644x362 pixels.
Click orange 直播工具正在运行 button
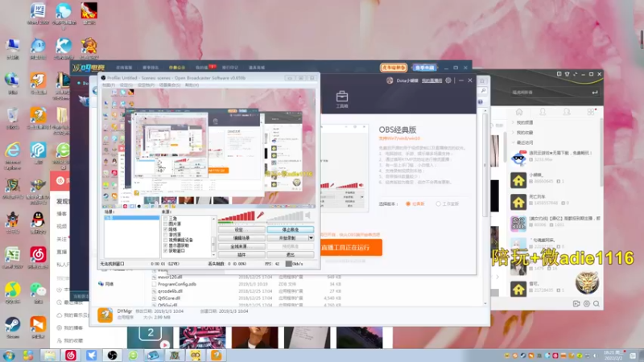pos(351,248)
